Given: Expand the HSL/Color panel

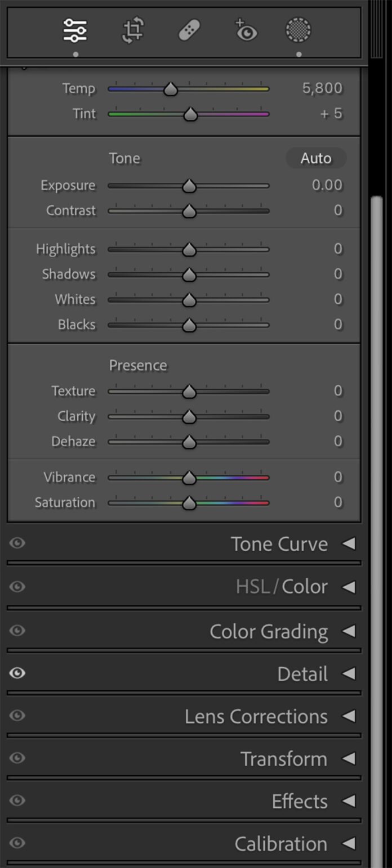Looking at the screenshot, I should click(348, 586).
